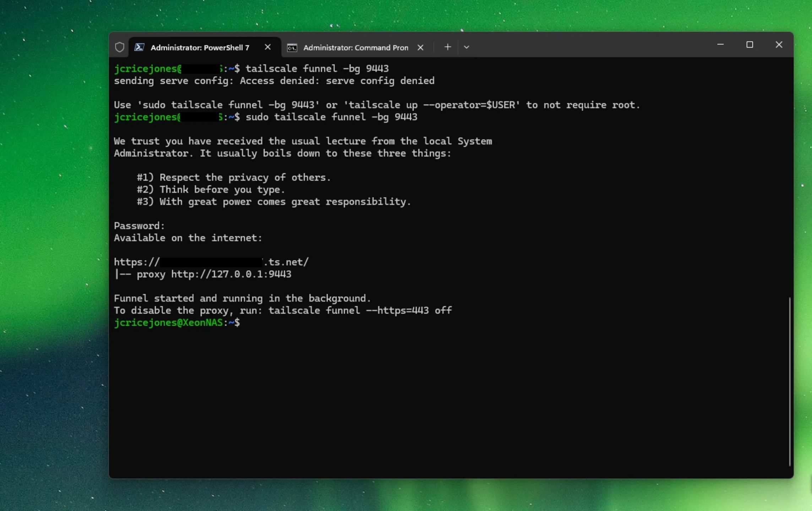Minimize the terminal window
The height and width of the screenshot is (511, 812).
720,45
